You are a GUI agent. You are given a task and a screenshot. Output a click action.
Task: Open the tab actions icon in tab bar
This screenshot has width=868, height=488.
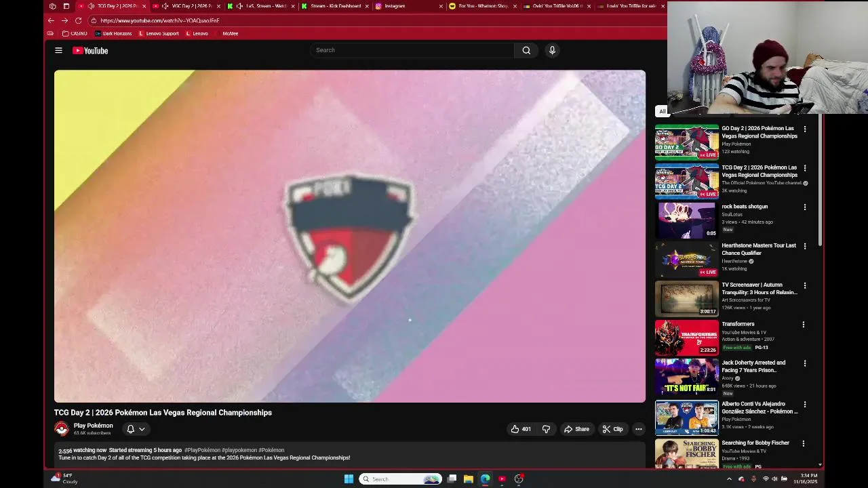66,6
